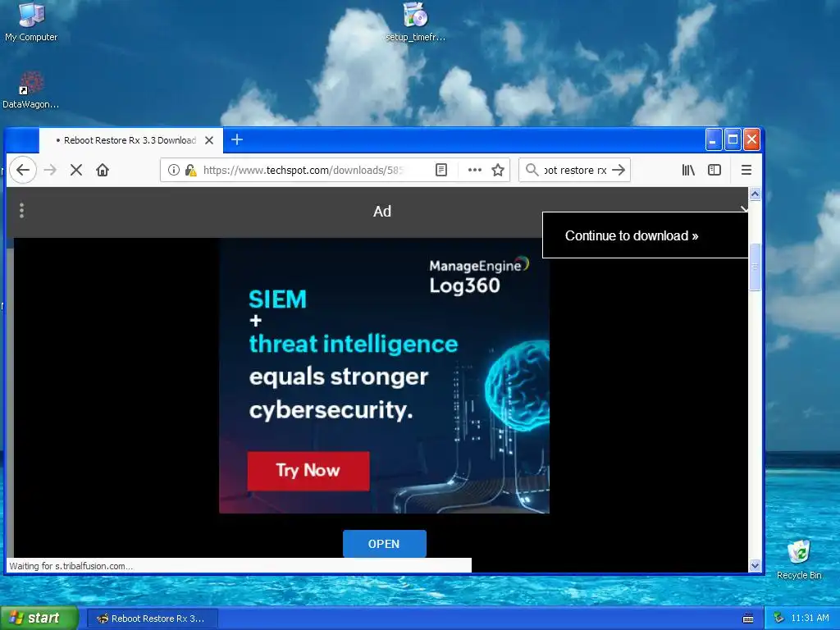840x630 pixels.
Task: Minimize the Firefox window
Action: pos(713,139)
